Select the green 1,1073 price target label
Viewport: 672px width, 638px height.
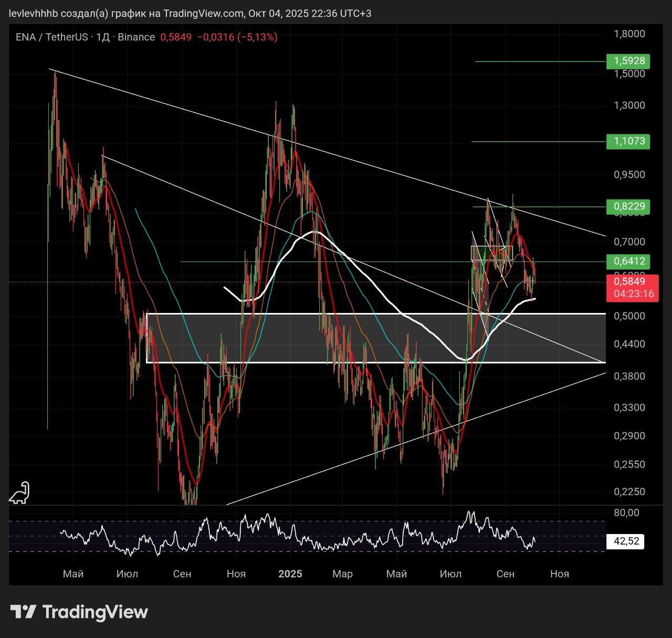(x=628, y=141)
